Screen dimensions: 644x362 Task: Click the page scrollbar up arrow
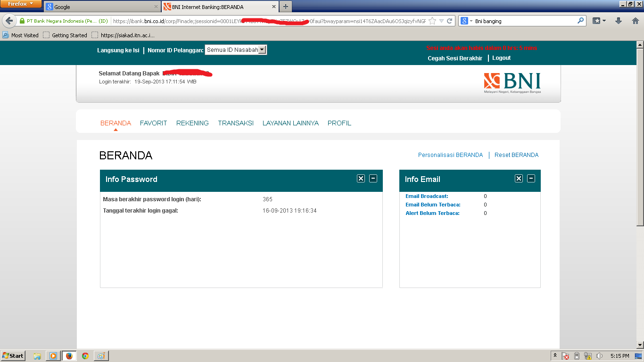click(640, 45)
